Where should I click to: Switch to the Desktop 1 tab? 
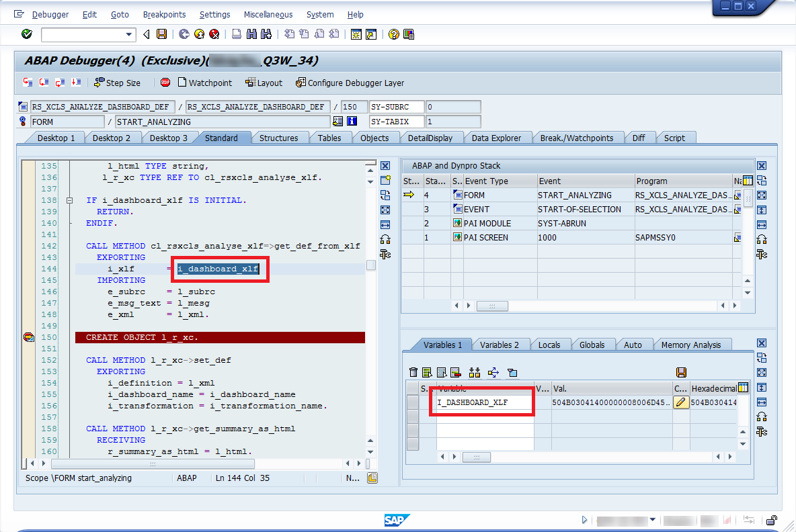coord(56,138)
